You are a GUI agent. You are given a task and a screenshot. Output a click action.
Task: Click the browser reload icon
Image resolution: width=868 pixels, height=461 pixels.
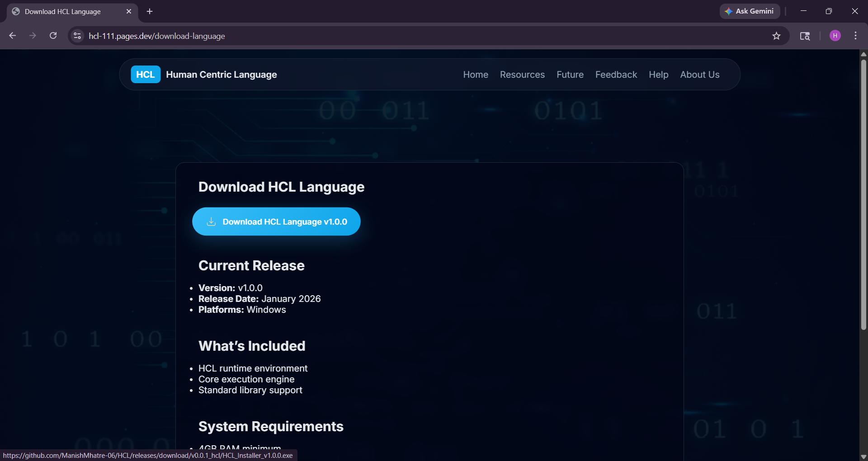[53, 36]
